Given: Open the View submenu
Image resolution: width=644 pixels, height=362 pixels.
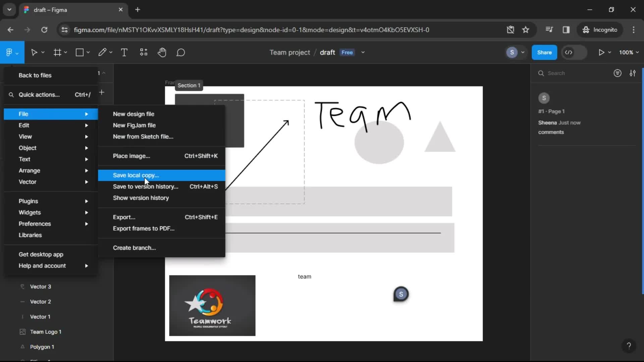Looking at the screenshot, I should pos(51,136).
